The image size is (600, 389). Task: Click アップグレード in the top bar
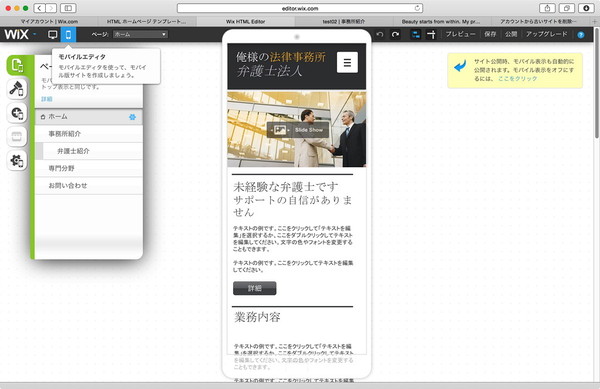click(x=546, y=34)
